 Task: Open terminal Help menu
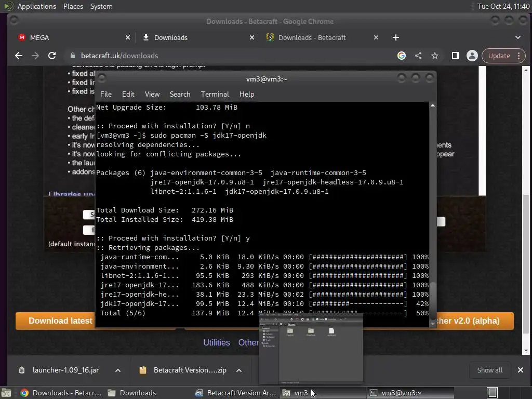click(247, 95)
